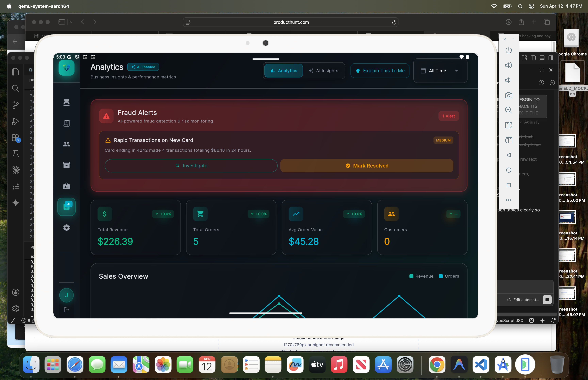This screenshot has width=588, height=380.
Task: Toggle Safari sidebar button
Action: [x=62, y=22]
